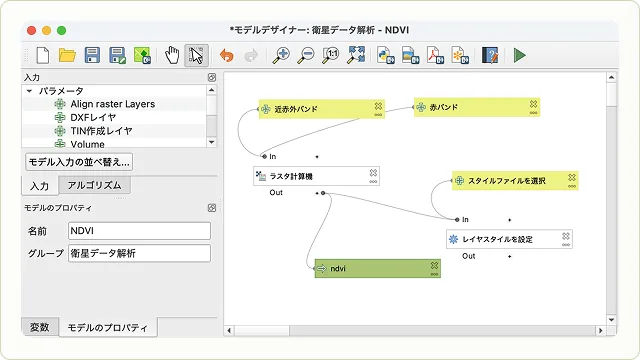Image resolution: width=640 pixels, height=360 pixels.
Task: Export model as image icon
Action: click(411, 55)
